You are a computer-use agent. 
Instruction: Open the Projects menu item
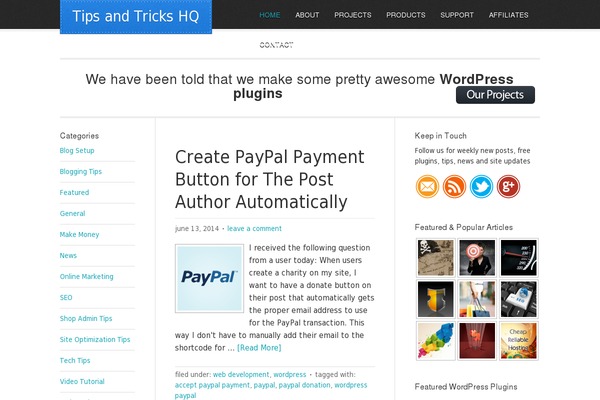click(353, 15)
